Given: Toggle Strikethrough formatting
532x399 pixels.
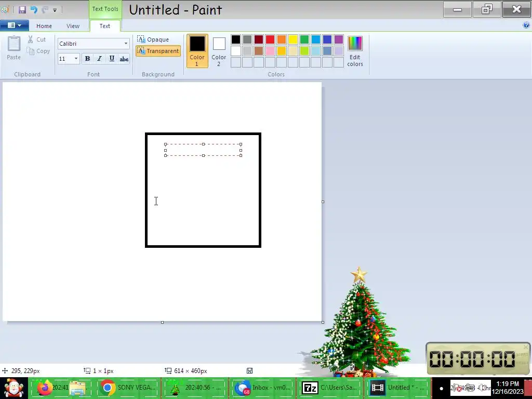Looking at the screenshot, I should pos(124,59).
